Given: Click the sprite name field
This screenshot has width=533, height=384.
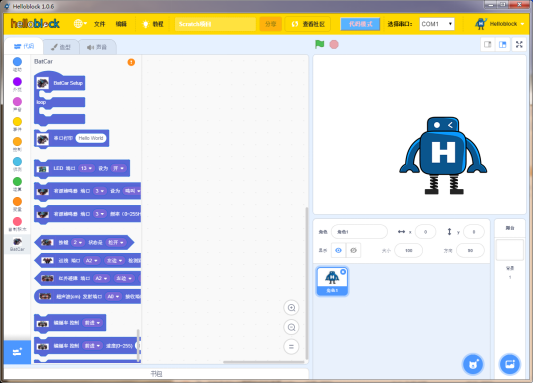Looking at the screenshot, I should pyautogui.click(x=359, y=232).
